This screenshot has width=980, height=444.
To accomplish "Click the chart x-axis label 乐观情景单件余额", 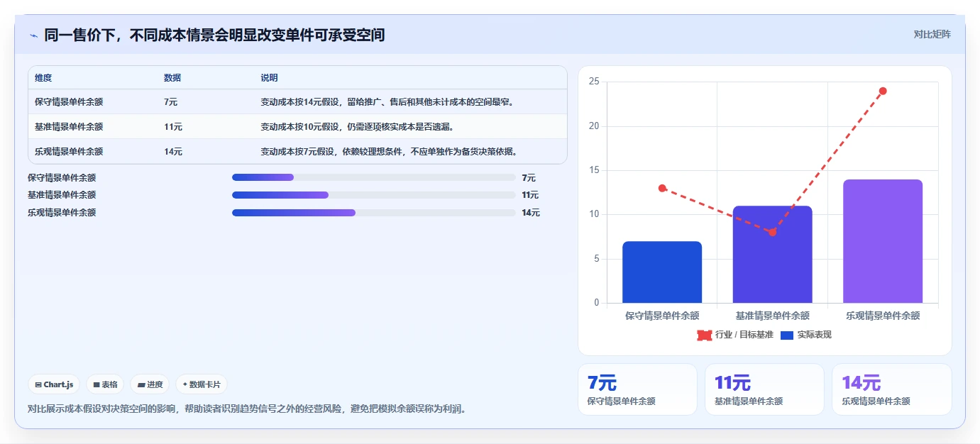I will tap(883, 316).
